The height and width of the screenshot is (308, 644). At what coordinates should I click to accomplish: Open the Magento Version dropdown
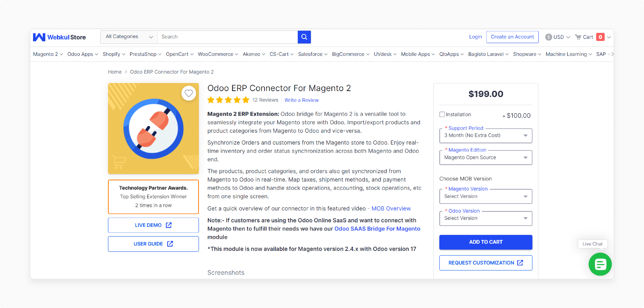click(x=486, y=196)
